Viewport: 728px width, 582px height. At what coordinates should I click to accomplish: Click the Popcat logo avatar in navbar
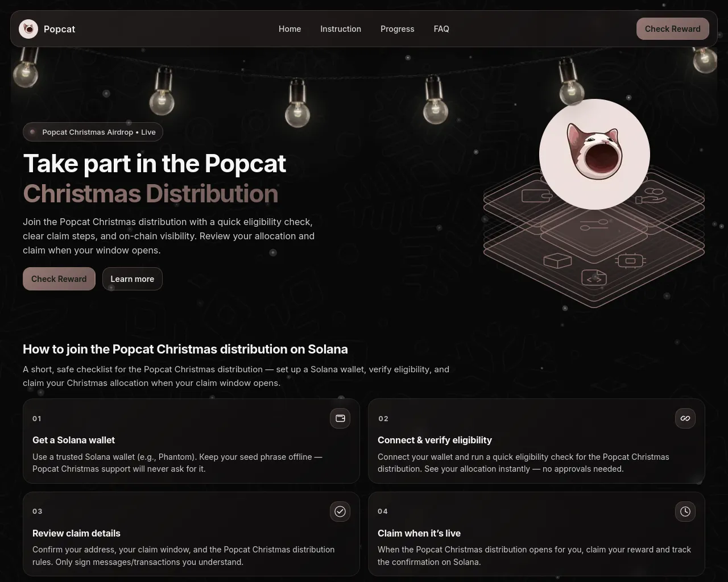(x=28, y=29)
